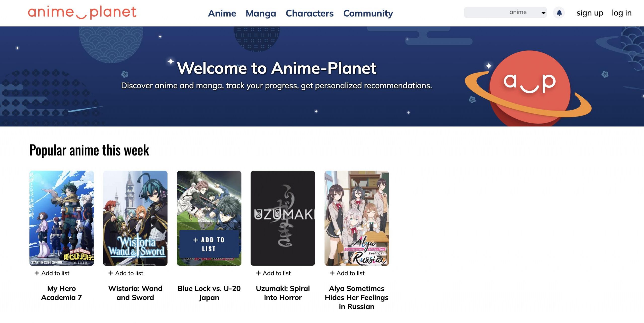This screenshot has height=323, width=644.
Task: Open the Community menu
Action: (368, 13)
